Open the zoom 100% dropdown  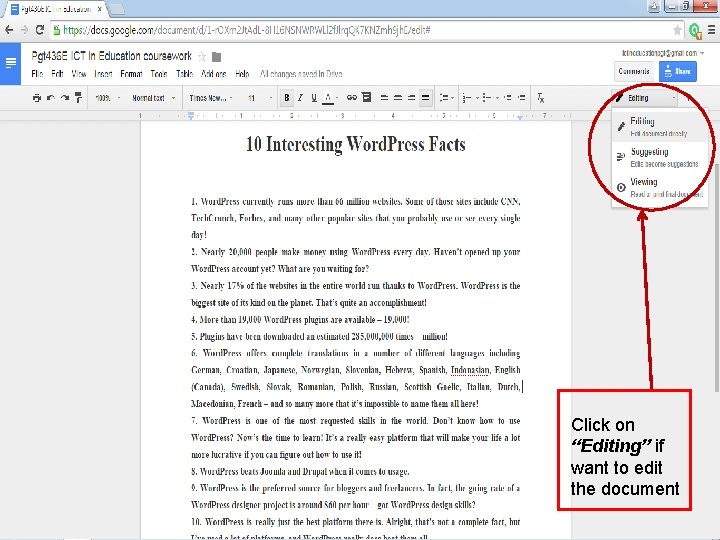click(107, 98)
